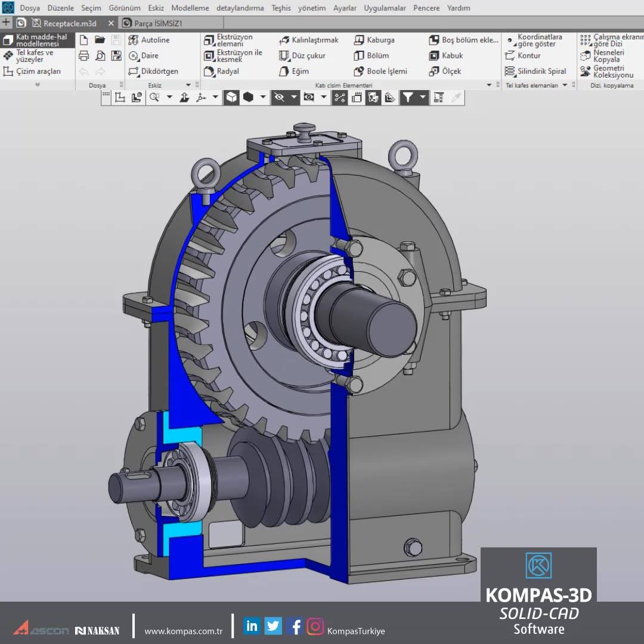Select the Ölçek scale tool
The image size is (644, 644).
[445, 71]
